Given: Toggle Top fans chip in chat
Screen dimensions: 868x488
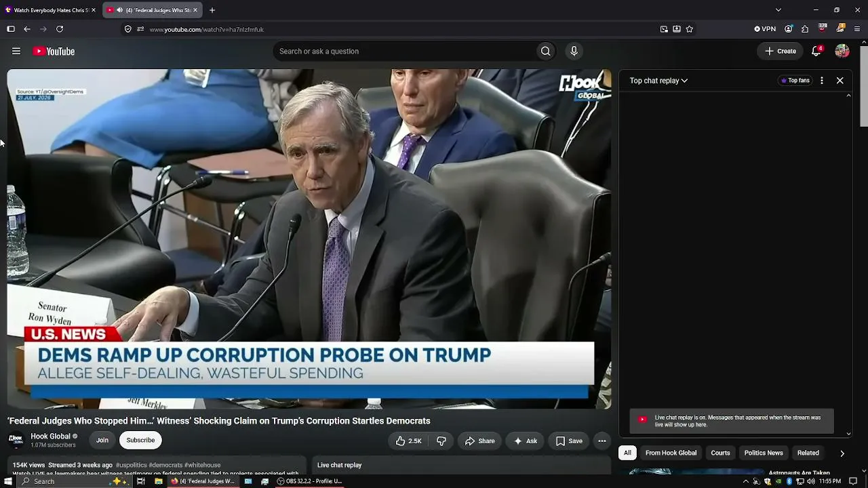Looking at the screenshot, I should [x=795, y=81].
